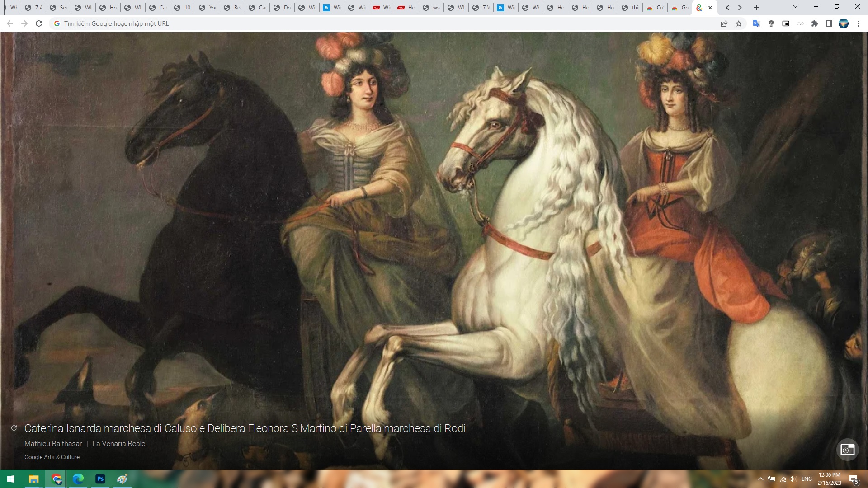This screenshot has height=488, width=868.
Task: Open the artwork history button
Action: (847, 450)
